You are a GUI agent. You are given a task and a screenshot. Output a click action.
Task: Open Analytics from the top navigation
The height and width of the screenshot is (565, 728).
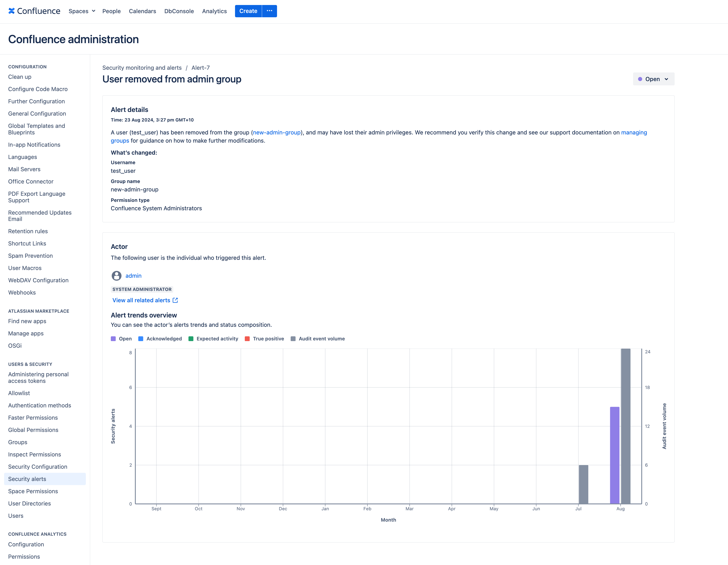click(x=214, y=11)
